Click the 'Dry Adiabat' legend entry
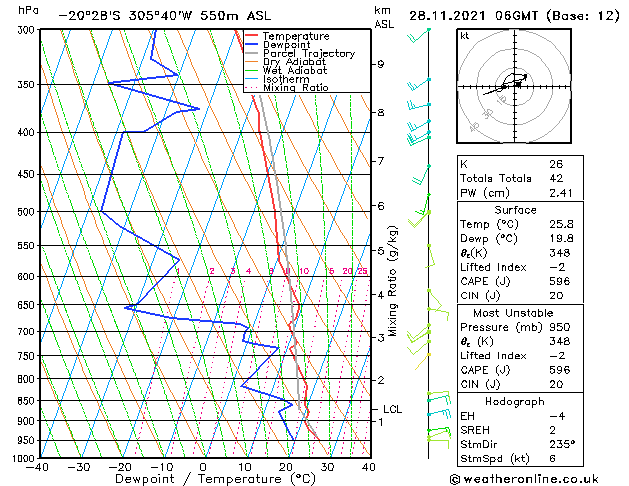This screenshot has width=629, height=486. (286, 62)
